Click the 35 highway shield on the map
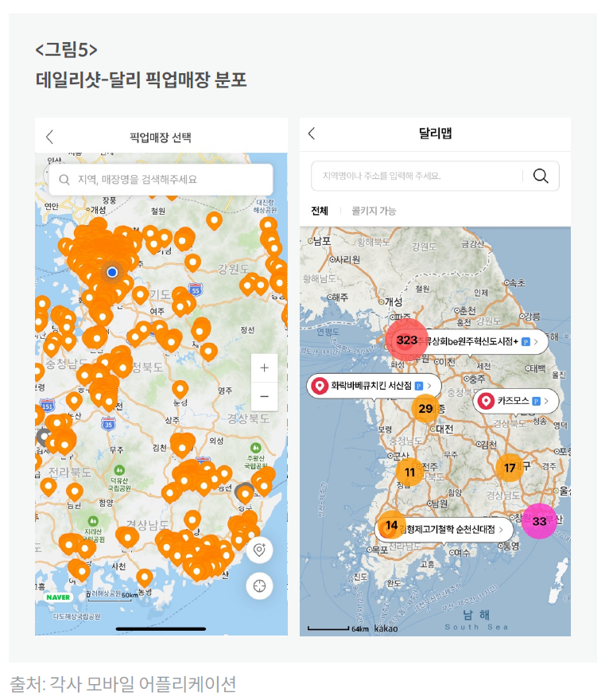 pos(108,424)
